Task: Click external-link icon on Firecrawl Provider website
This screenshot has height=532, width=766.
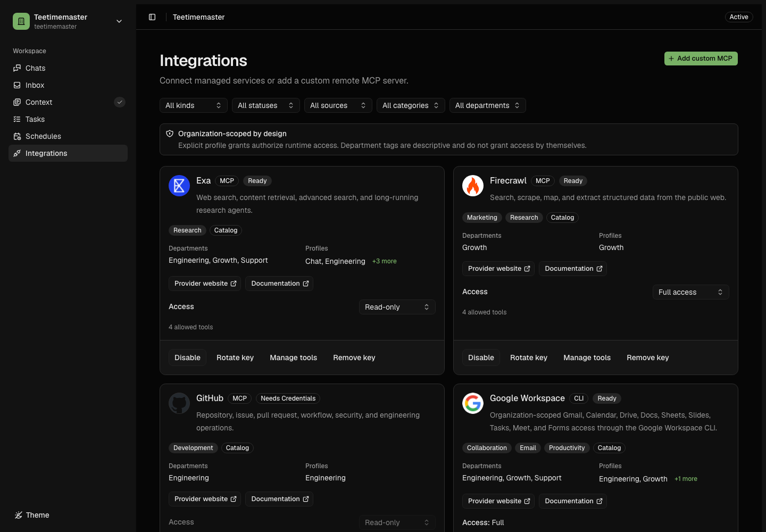Action: point(527,269)
